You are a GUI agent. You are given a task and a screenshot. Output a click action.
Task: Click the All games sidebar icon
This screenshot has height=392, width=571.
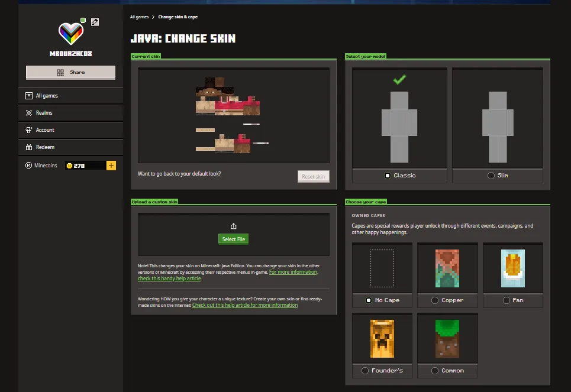(29, 96)
